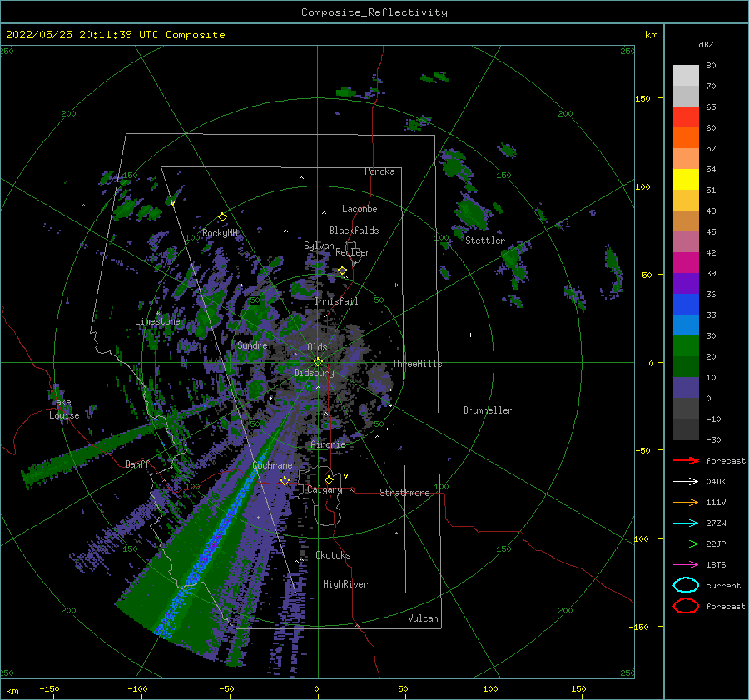
Task: Click the Olds label at radar center
Action: pos(317,347)
